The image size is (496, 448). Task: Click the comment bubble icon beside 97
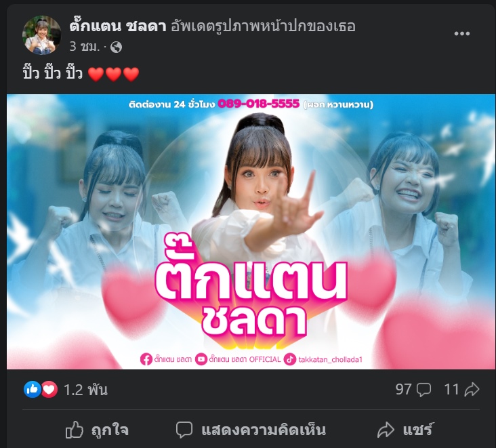(x=423, y=390)
